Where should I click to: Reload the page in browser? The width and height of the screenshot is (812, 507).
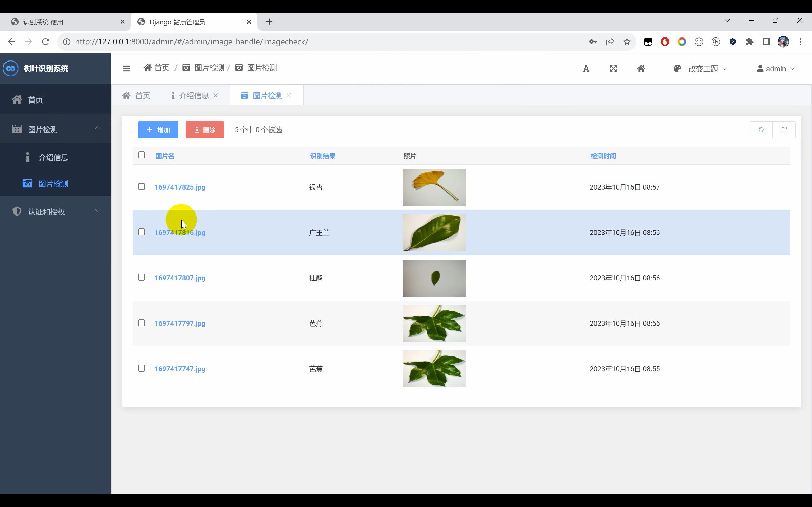coord(46,41)
